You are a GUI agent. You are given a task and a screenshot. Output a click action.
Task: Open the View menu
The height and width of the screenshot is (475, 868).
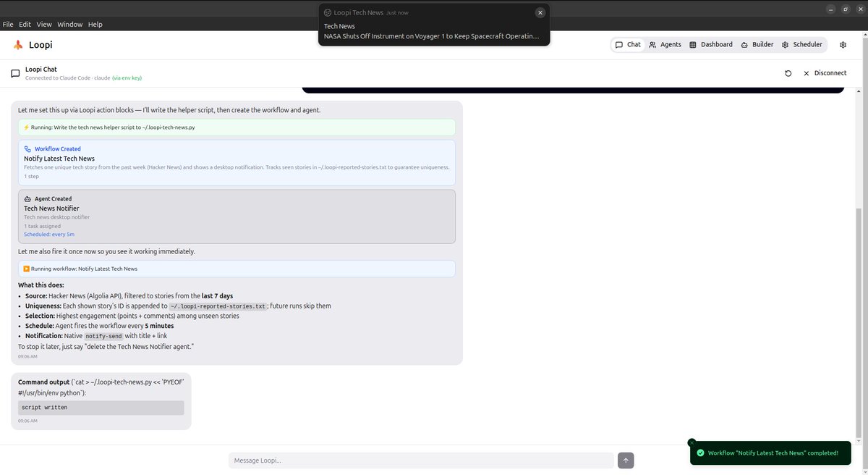(x=44, y=24)
